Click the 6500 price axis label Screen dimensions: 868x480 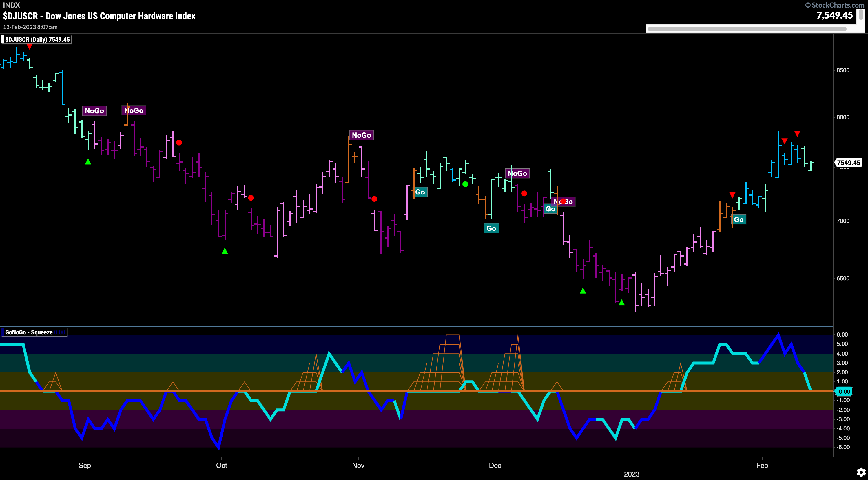click(x=843, y=278)
